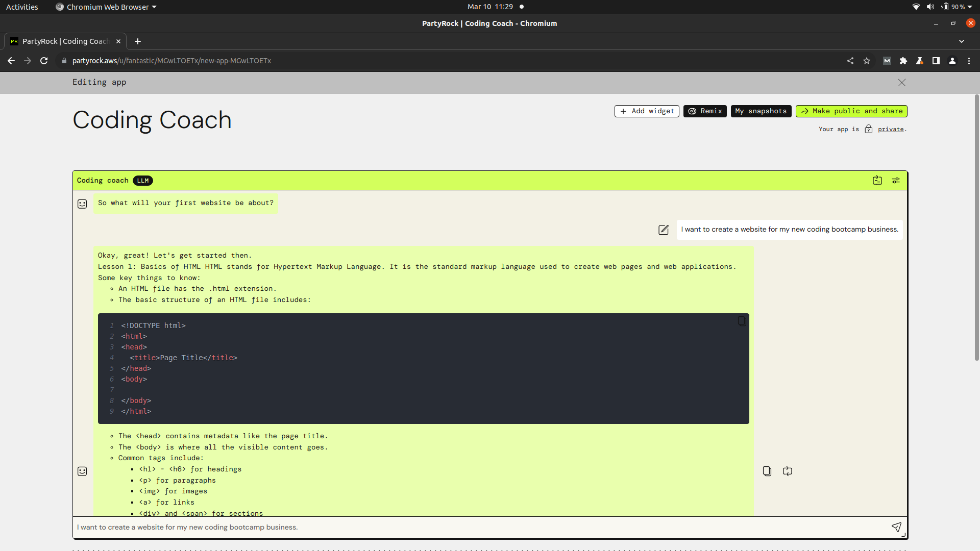Open a new browser tab
980x551 pixels.
(x=138, y=41)
